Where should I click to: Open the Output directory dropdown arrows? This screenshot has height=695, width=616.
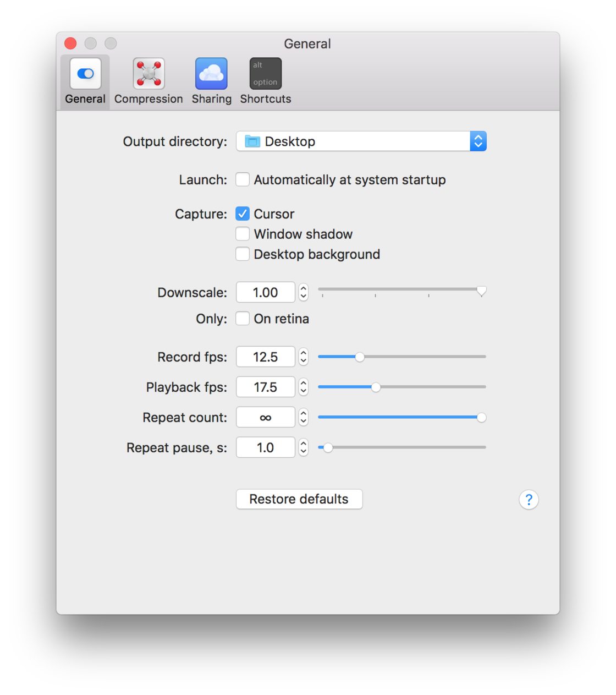pos(478,141)
